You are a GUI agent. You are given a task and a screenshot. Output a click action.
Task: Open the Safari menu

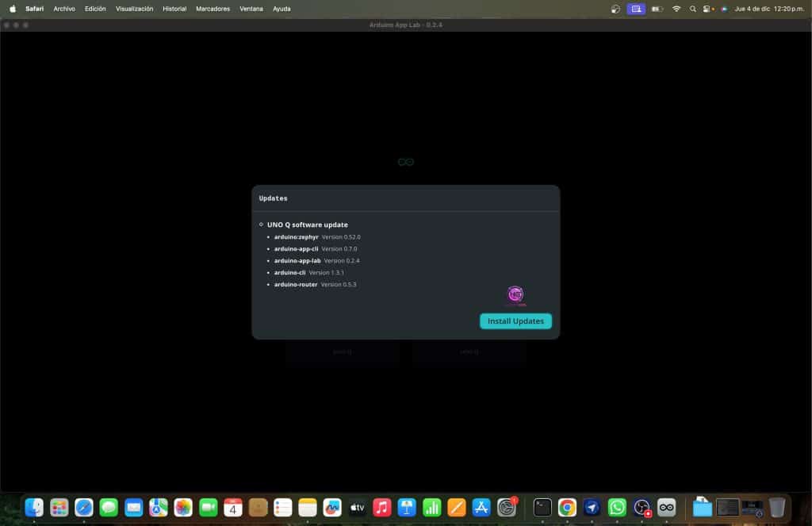34,9
